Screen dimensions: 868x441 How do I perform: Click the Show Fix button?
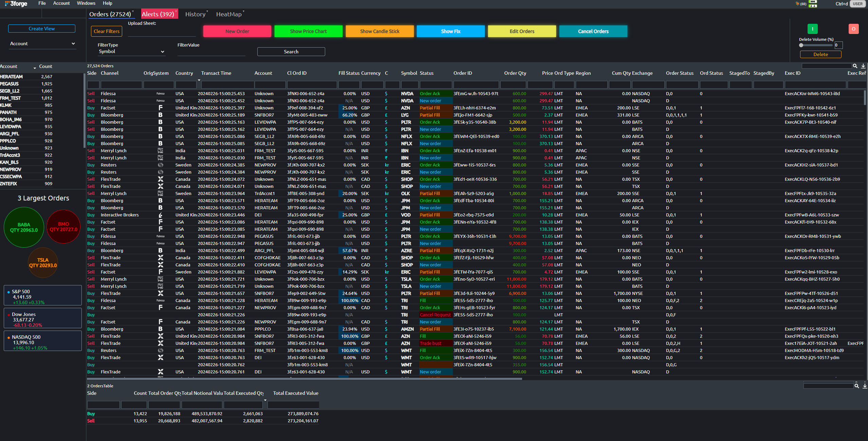(451, 31)
